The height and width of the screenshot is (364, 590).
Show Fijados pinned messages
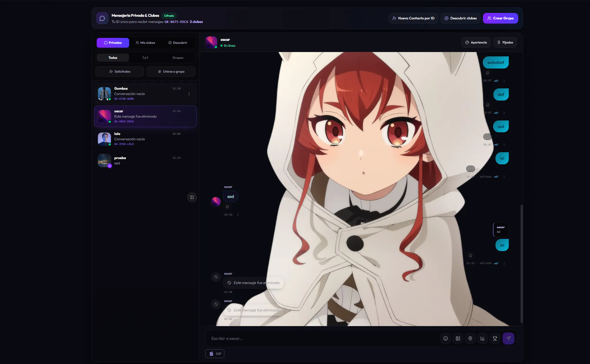pos(505,42)
